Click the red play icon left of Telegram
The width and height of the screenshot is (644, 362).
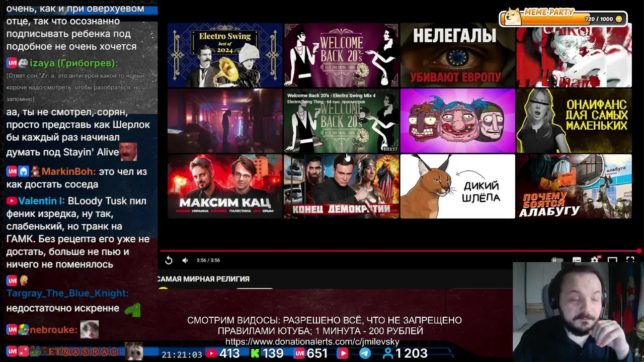(x=343, y=353)
